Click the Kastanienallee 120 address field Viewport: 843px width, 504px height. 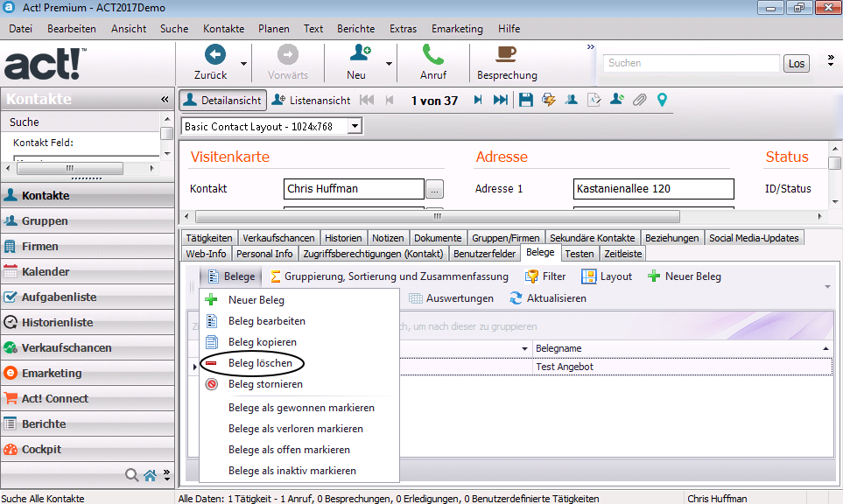click(x=653, y=189)
